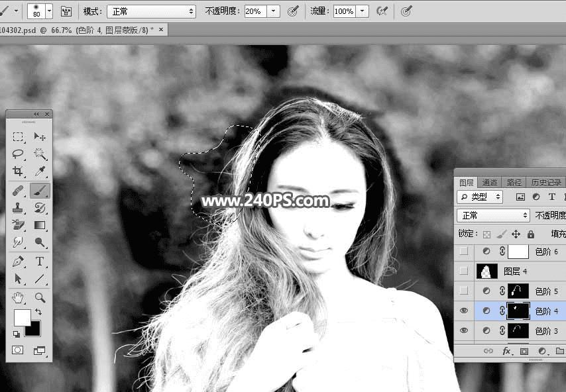This screenshot has width=566, height=392.
Task: Expand the opacity 20% dropdown arrow
Action: click(x=273, y=11)
